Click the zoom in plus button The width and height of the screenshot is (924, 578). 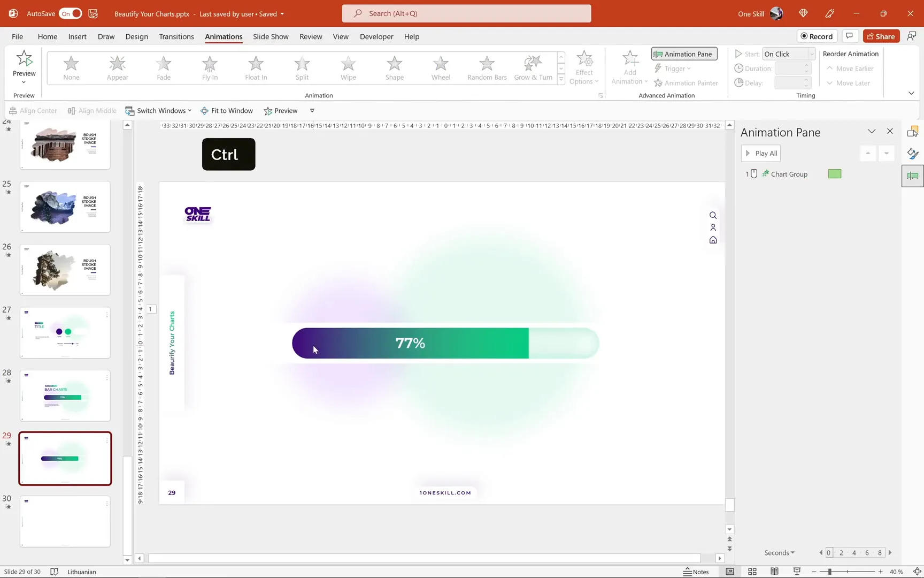coord(880,572)
